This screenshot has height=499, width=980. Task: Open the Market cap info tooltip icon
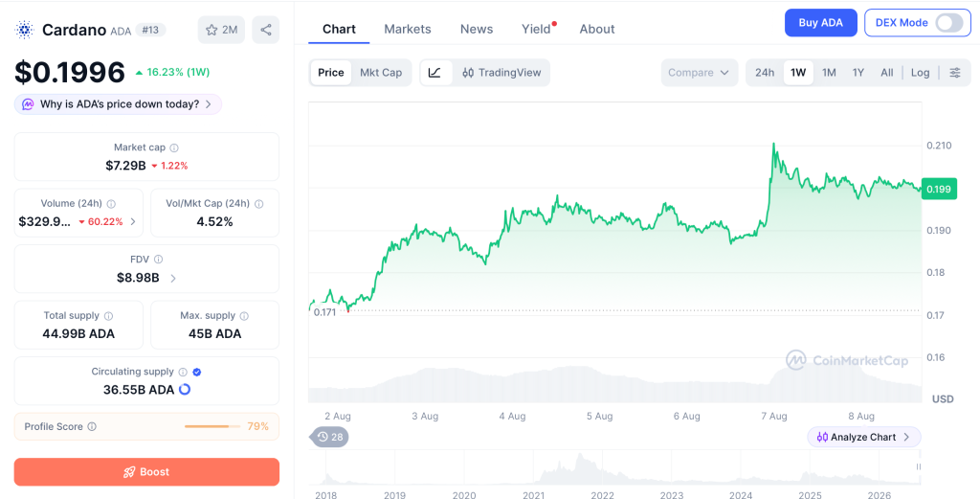point(174,147)
